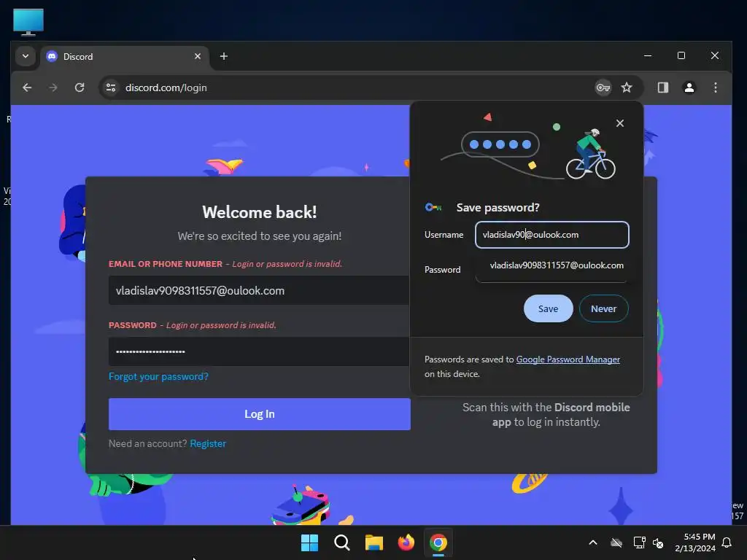The image size is (747, 560).
Task: Open a new browser tab
Action: [x=223, y=56]
